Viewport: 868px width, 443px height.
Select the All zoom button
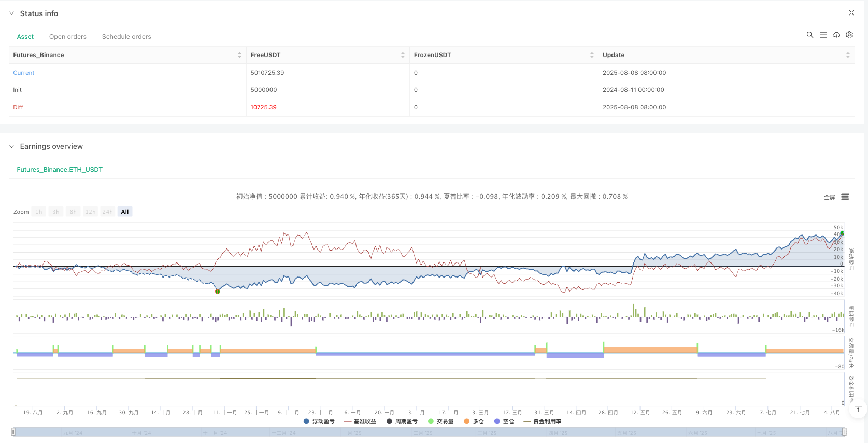[124, 212]
